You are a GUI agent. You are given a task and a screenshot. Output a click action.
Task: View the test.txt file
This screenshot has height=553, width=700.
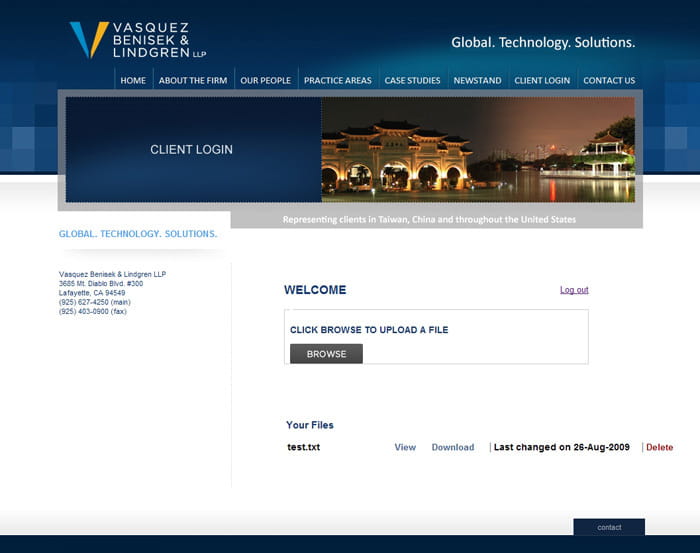click(x=405, y=447)
